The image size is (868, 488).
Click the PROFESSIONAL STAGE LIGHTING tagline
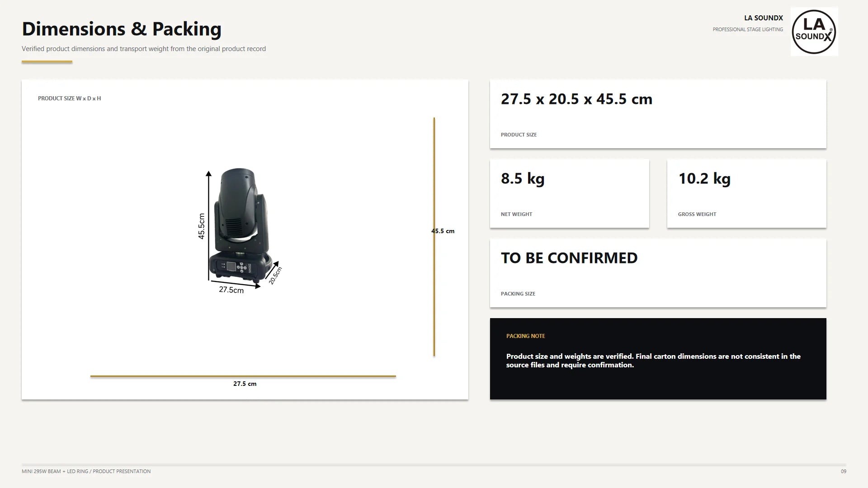click(748, 30)
